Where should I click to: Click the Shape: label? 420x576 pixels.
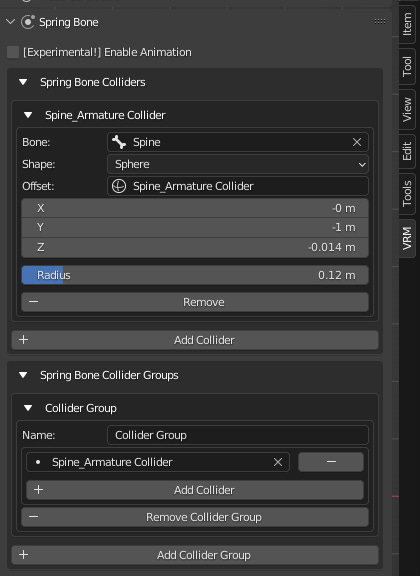39,164
